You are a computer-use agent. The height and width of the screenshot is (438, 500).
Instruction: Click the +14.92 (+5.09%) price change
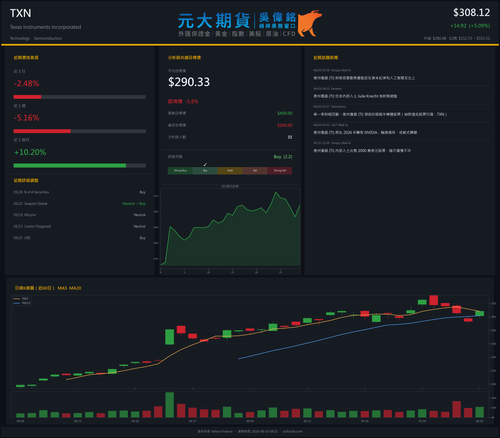(x=470, y=26)
